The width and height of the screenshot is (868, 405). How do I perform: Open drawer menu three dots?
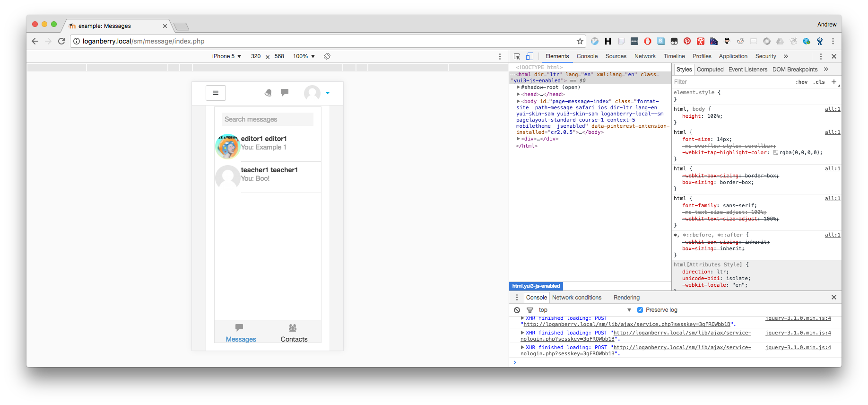click(x=517, y=298)
